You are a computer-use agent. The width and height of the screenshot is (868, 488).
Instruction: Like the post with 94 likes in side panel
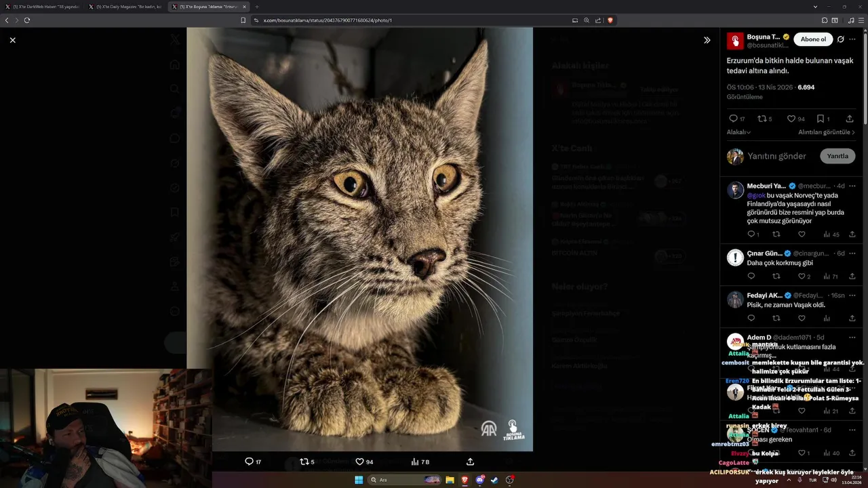pos(791,119)
